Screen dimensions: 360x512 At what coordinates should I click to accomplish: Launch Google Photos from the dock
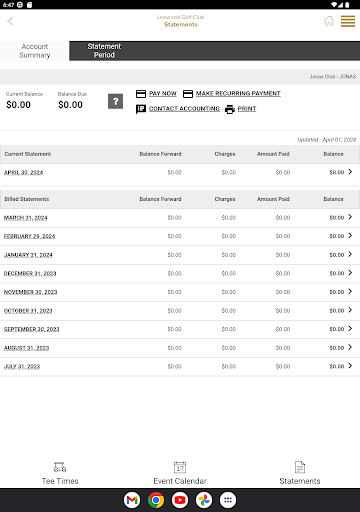[x=204, y=500]
